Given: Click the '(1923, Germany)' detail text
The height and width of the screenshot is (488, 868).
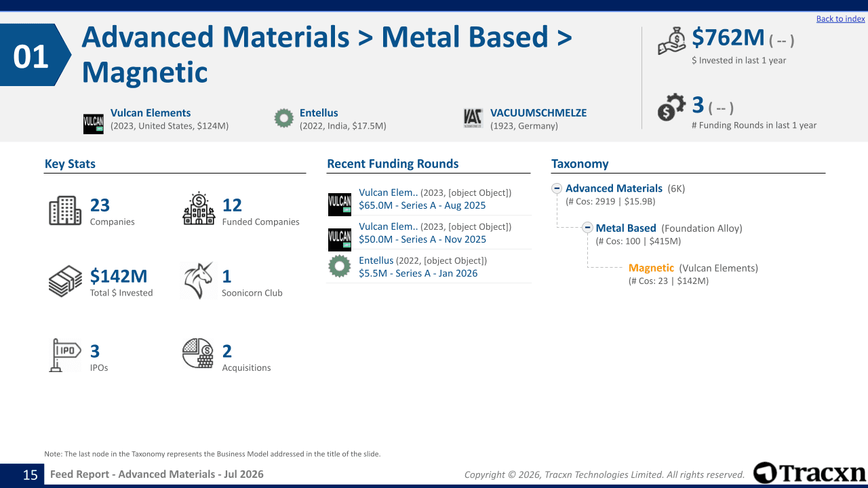Looking at the screenshot, I should coord(524,126).
